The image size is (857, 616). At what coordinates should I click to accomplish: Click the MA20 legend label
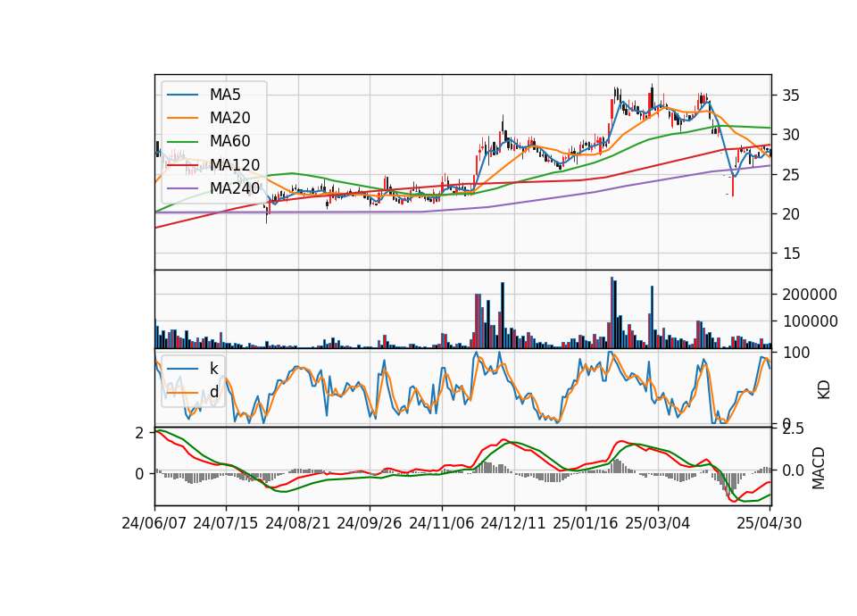pos(229,118)
